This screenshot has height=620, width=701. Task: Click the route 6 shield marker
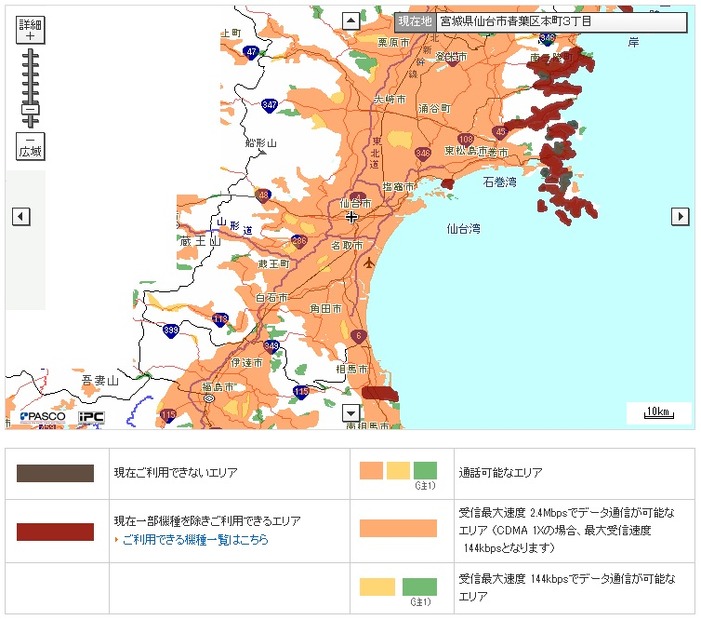(359, 336)
